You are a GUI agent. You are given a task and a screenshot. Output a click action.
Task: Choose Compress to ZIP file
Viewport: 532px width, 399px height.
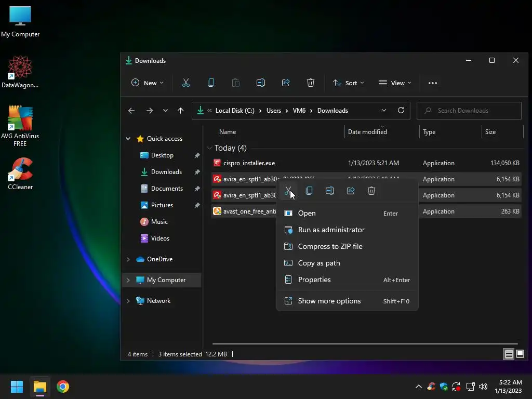tap(347, 246)
